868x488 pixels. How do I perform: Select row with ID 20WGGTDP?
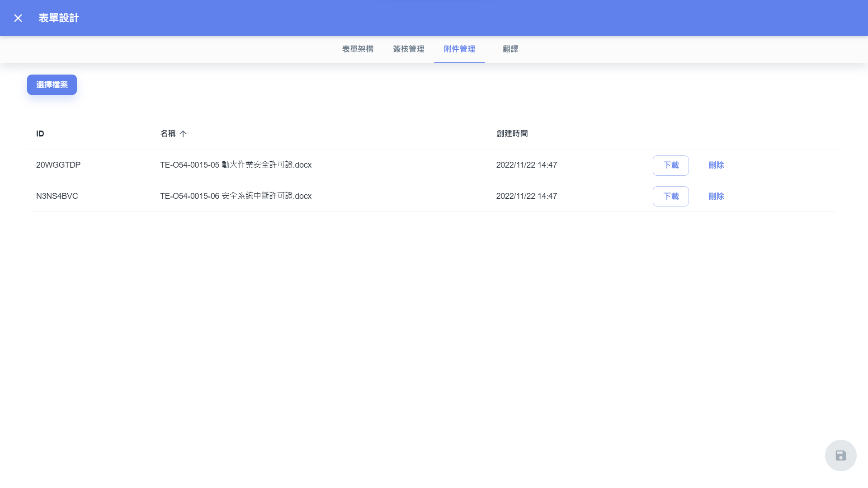pos(58,165)
